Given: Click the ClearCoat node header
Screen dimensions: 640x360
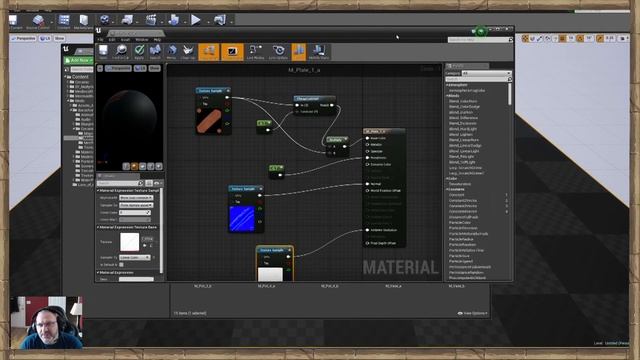Looking at the screenshot, I should point(315,99).
